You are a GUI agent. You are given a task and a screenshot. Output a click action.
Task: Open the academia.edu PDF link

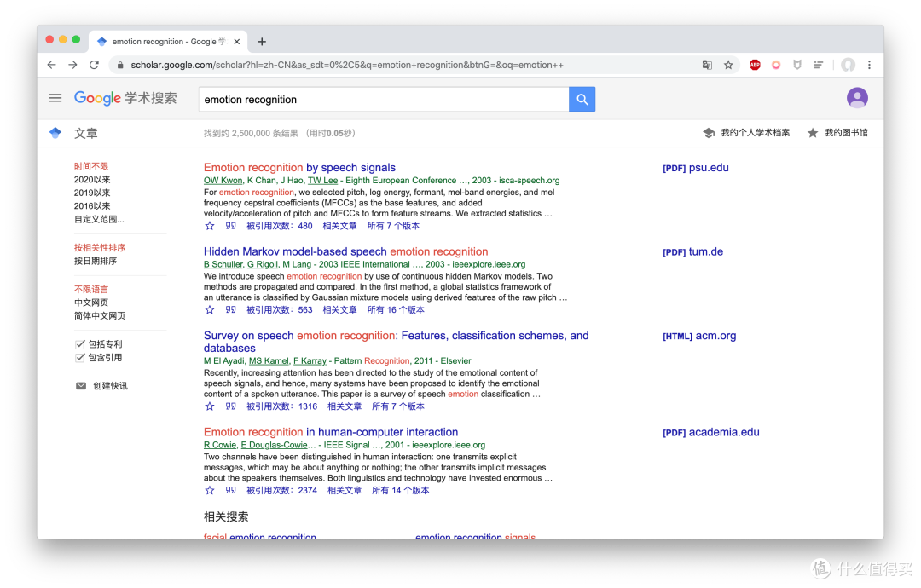coord(710,433)
